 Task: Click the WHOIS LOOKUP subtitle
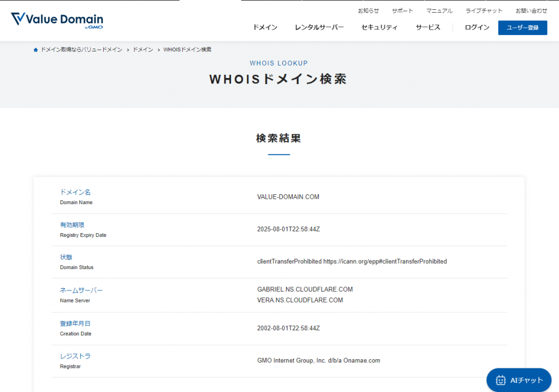279,63
